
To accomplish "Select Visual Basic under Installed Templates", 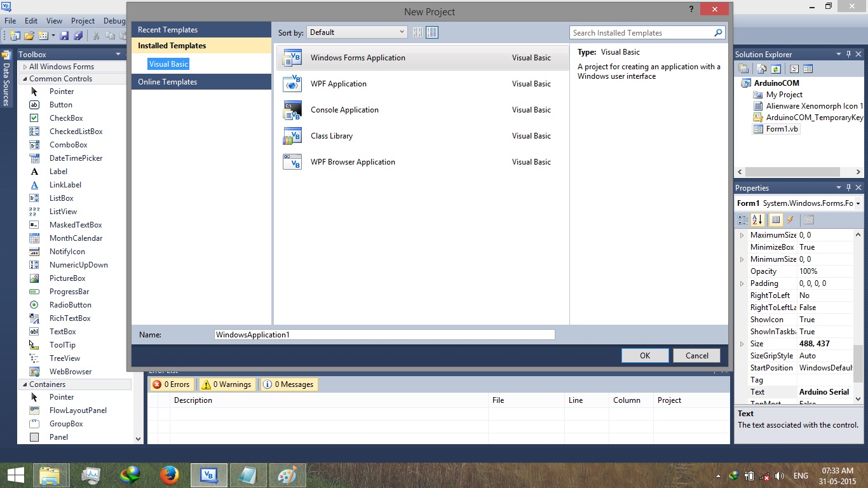I will tap(168, 64).
